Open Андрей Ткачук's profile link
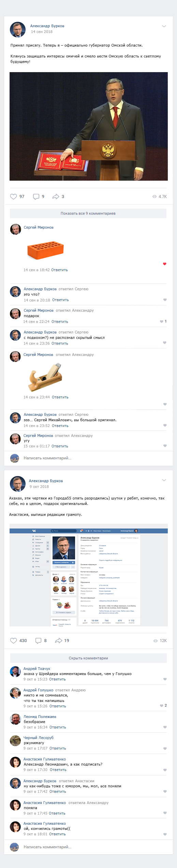 pyautogui.click(x=37, y=668)
